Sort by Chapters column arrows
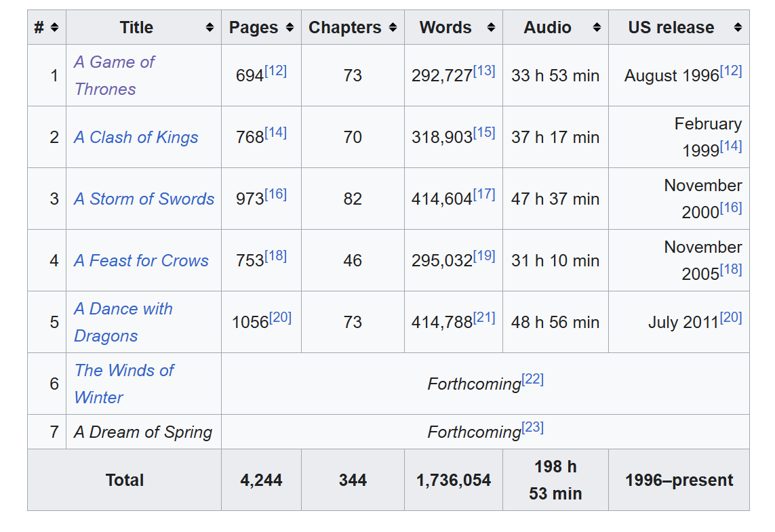Viewport: 775px width, 532px height. point(393,28)
